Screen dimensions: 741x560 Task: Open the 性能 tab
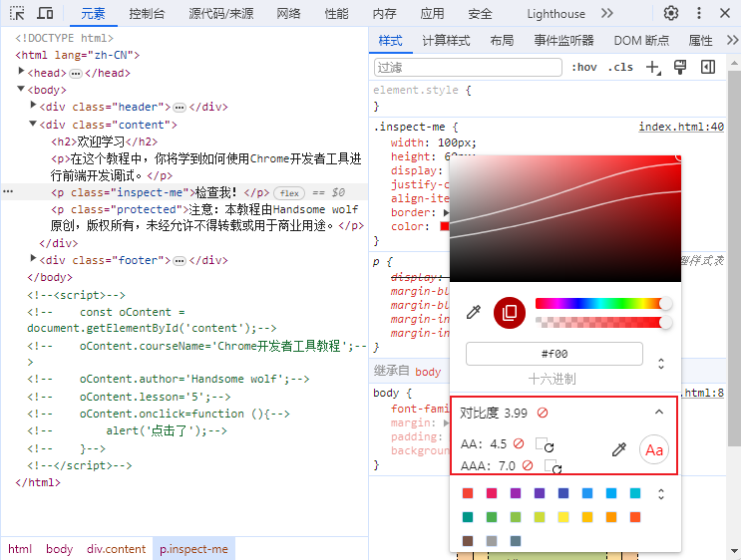pyautogui.click(x=336, y=14)
